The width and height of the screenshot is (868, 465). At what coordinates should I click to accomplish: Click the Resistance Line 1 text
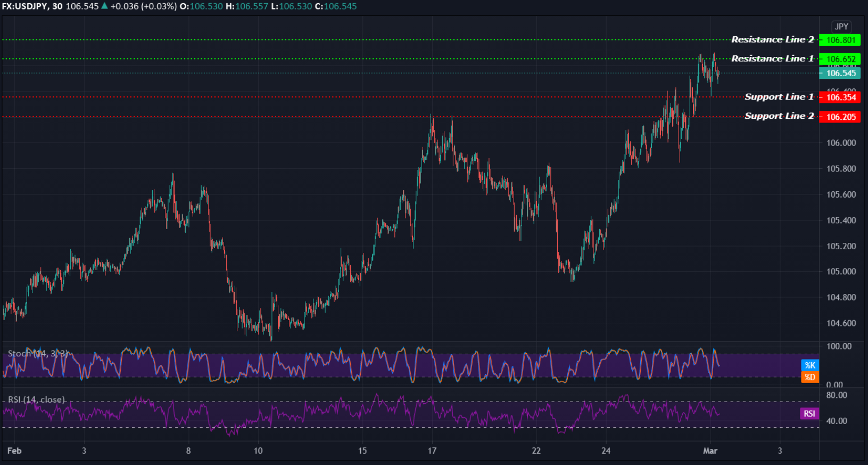coord(773,59)
